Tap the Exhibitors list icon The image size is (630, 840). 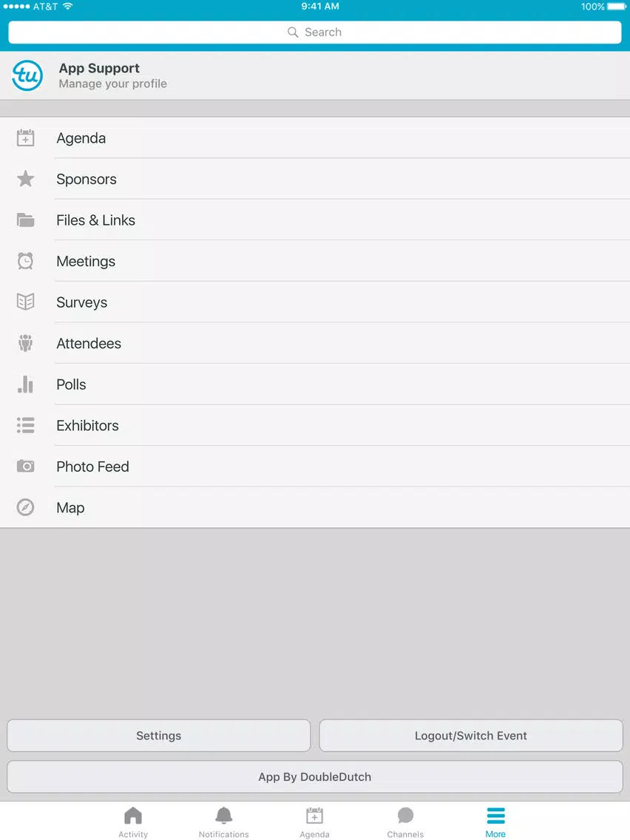click(x=25, y=425)
